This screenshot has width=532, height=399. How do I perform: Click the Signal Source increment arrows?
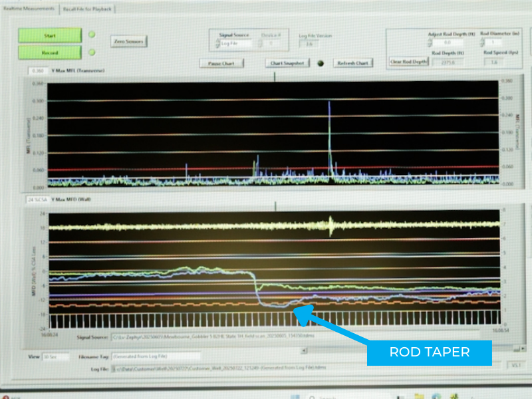point(217,43)
